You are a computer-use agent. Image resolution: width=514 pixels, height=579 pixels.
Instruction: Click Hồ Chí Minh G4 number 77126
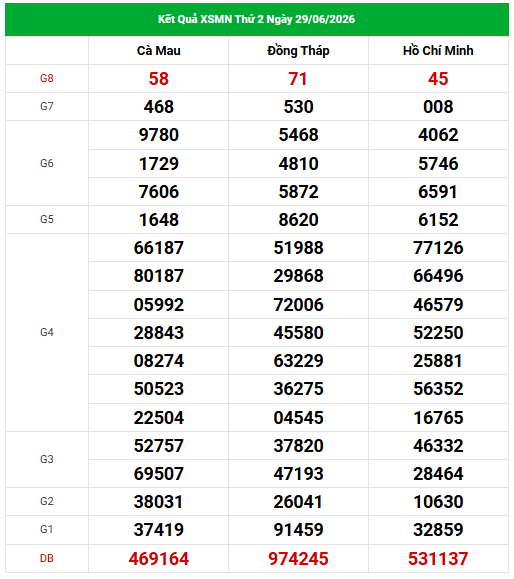pyautogui.click(x=438, y=248)
